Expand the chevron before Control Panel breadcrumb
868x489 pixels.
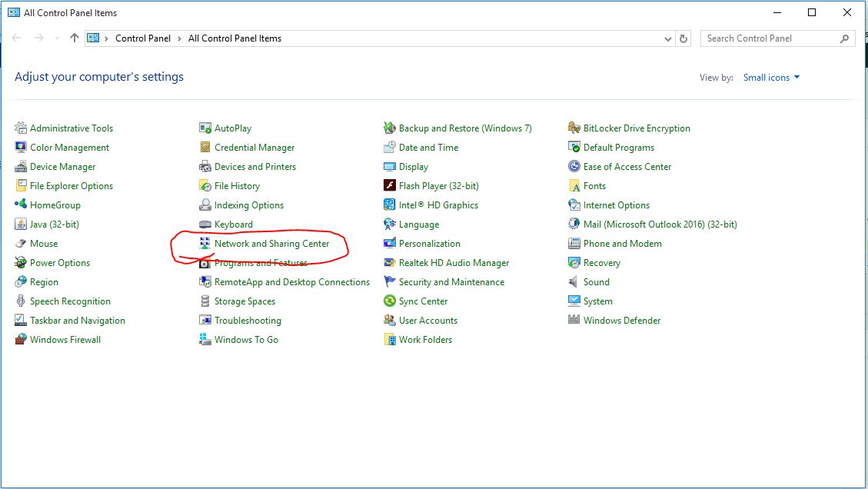pos(106,38)
